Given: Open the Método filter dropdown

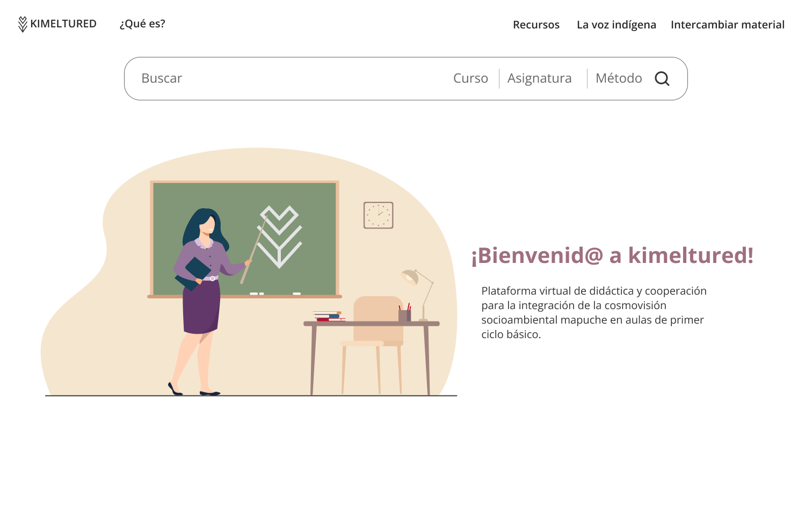Looking at the screenshot, I should point(619,78).
